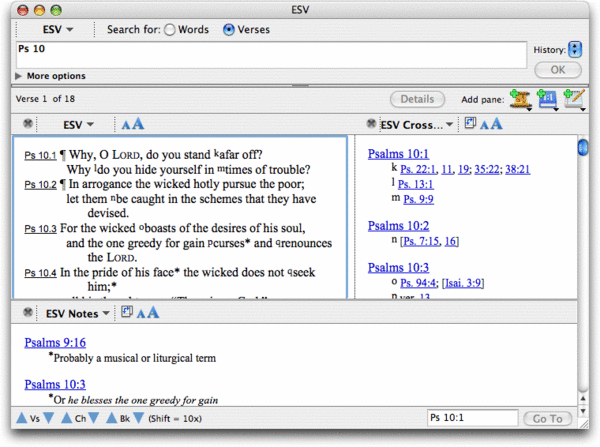Click the Go To button
Image resolution: width=600 pixels, height=447 pixels.
click(548, 419)
